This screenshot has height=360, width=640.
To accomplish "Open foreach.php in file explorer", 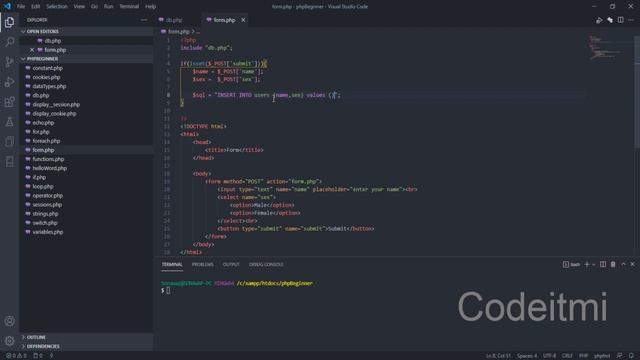I will [x=46, y=141].
